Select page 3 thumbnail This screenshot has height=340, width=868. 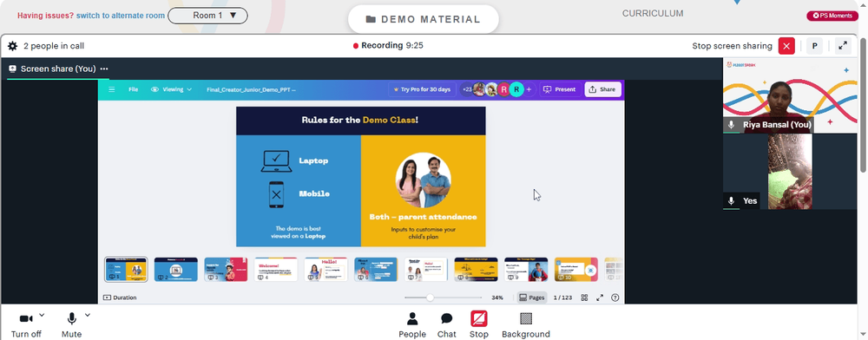tap(226, 269)
